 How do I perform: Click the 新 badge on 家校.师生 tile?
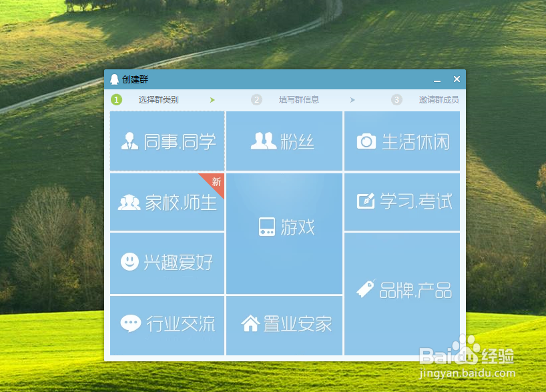tap(216, 182)
